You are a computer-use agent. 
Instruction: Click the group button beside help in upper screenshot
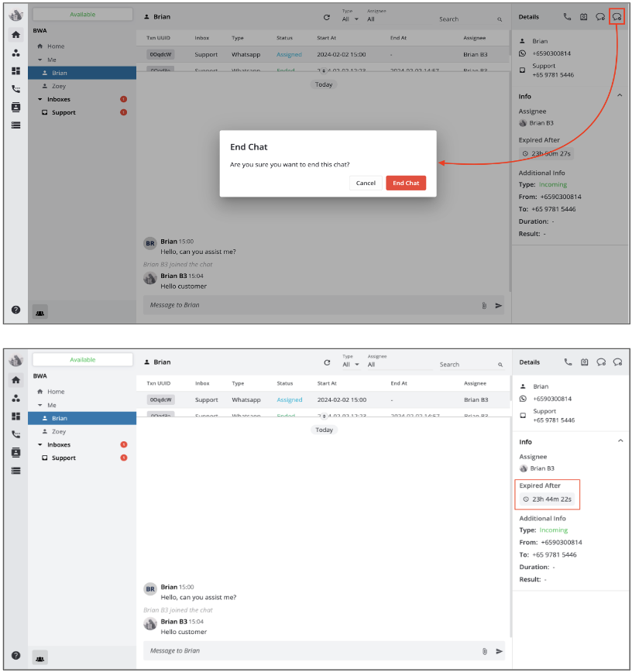(x=39, y=312)
